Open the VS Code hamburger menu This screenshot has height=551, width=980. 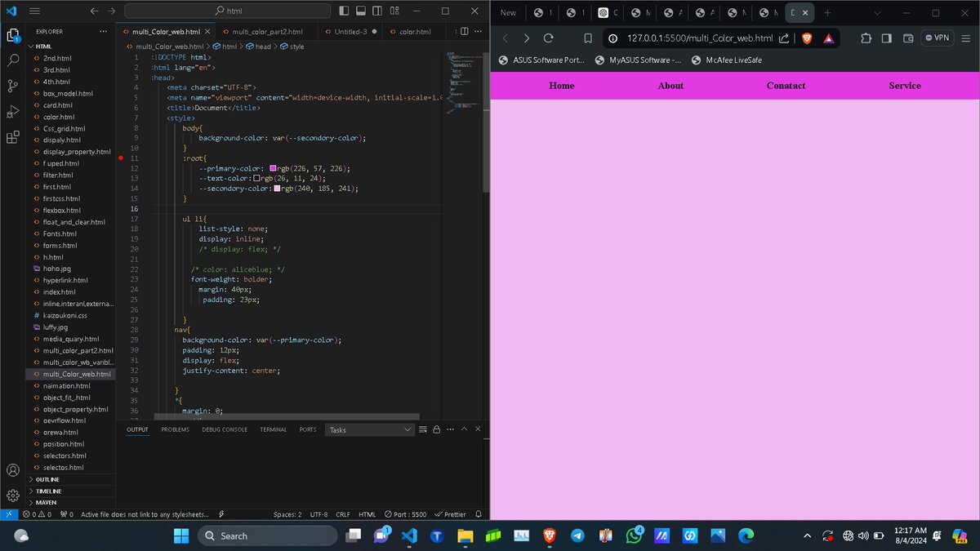click(34, 11)
